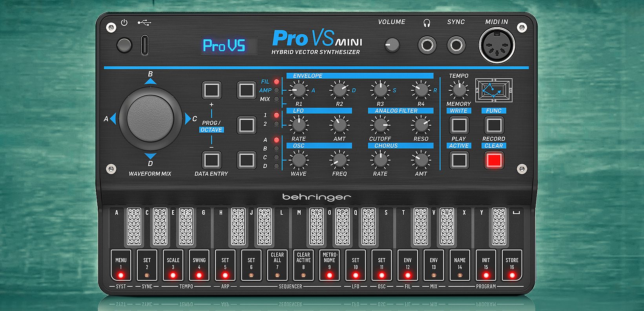Click the keyboard key labeled A

click(x=117, y=228)
